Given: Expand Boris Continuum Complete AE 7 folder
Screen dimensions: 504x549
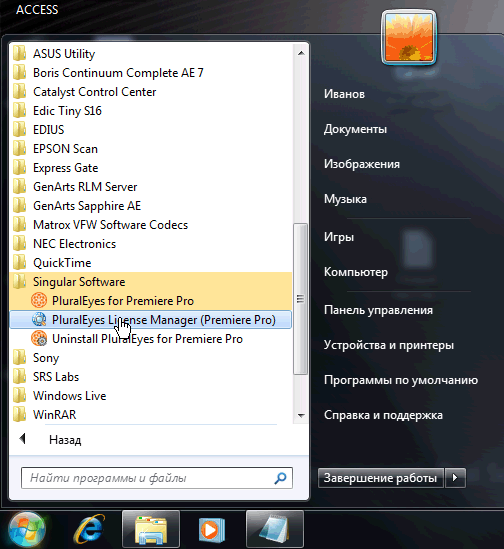Looking at the screenshot, I should point(151,72).
